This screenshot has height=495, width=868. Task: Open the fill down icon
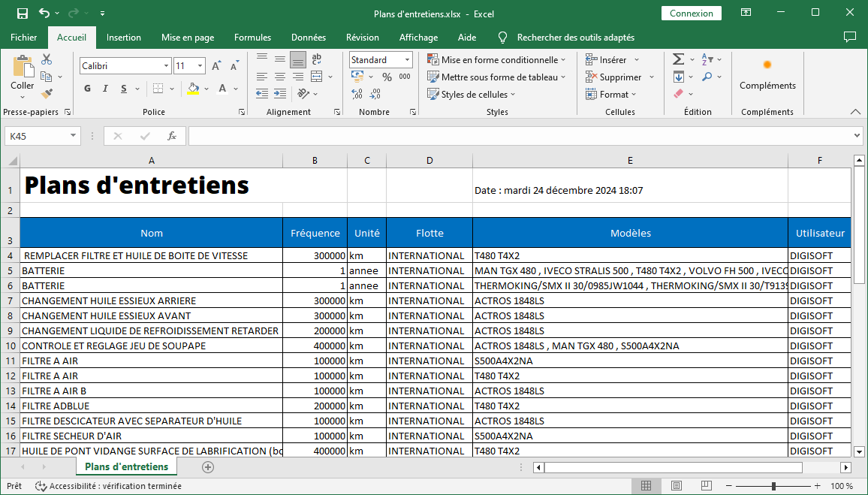pyautogui.click(x=679, y=77)
